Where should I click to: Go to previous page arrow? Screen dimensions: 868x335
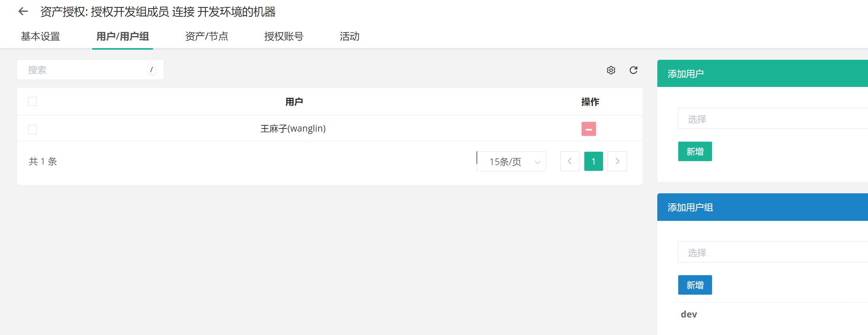570,161
